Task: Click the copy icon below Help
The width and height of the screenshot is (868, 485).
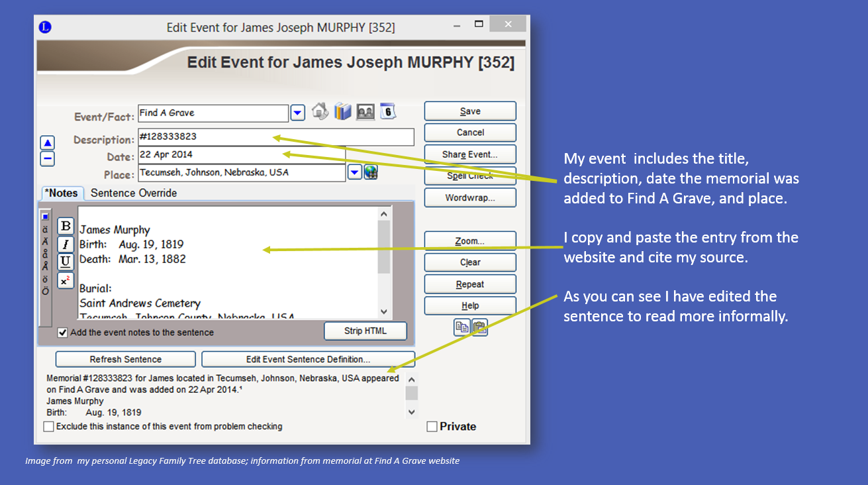Action: pos(461,327)
